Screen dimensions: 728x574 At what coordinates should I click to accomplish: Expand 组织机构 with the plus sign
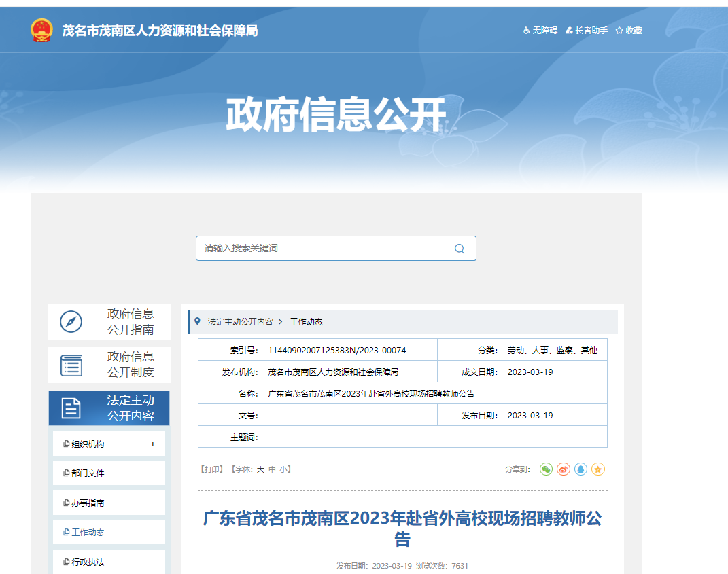[x=153, y=444]
